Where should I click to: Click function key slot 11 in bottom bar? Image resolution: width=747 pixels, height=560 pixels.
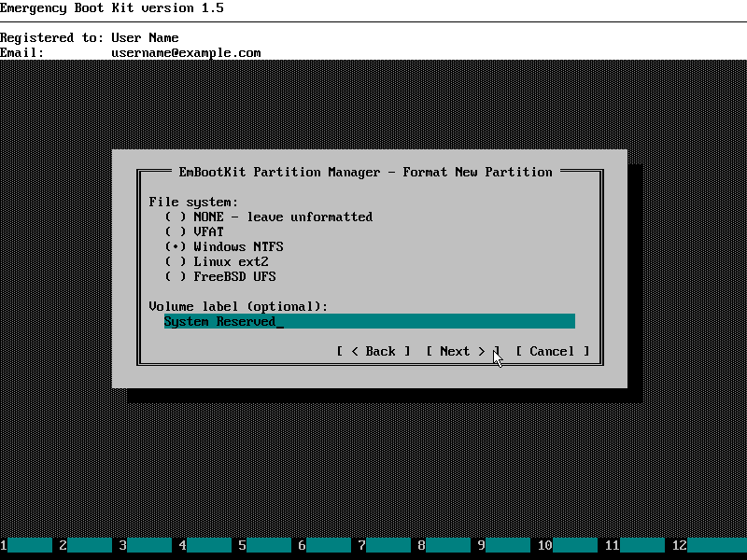coord(635,545)
